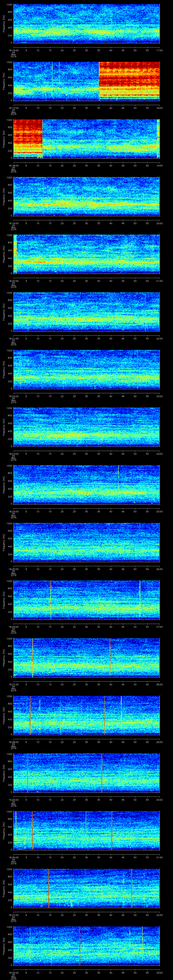The width and height of the screenshot is (173, 980).
Task: Click the red vertical line near second 7 in the 18:28:00 spectrogram
Action: pyautogui.click(x=30, y=715)
